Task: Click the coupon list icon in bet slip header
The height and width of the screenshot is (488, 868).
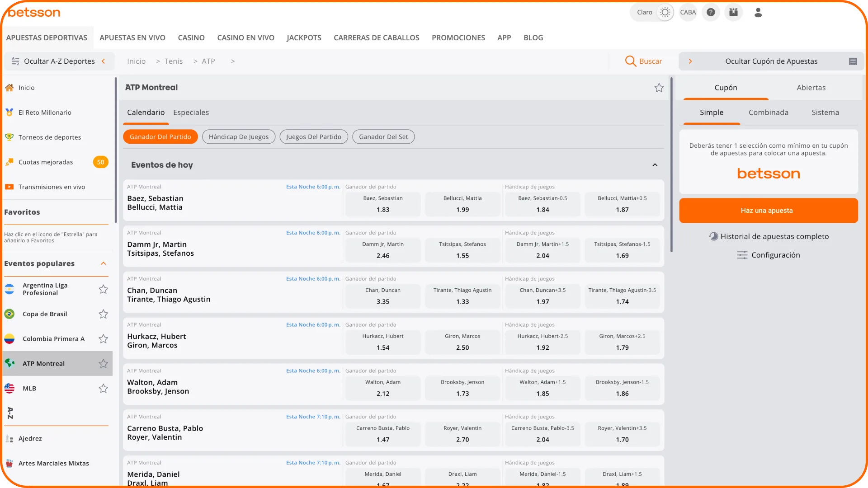Action: click(x=853, y=61)
